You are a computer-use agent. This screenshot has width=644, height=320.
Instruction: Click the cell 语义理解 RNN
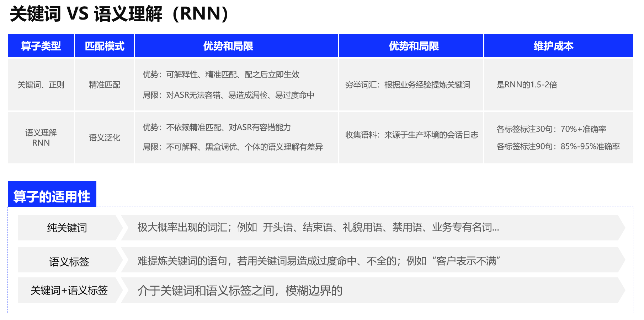pyautogui.click(x=41, y=137)
